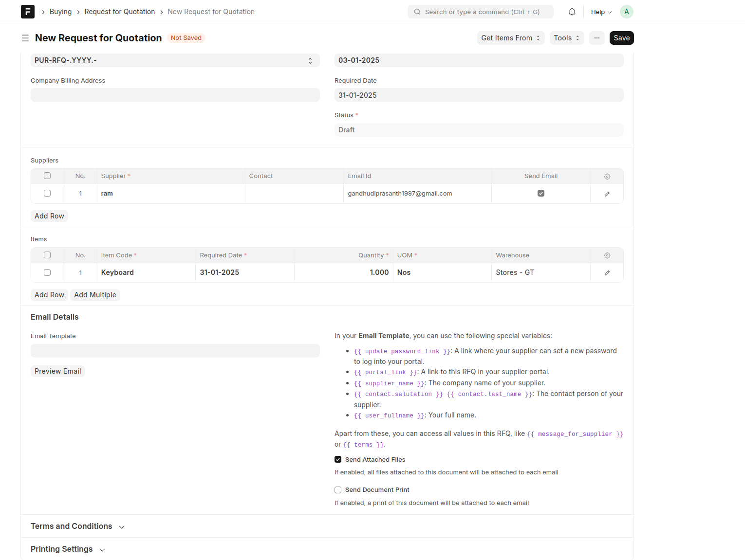This screenshot has height=560, width=745.
Task: Click Required Date field 31-01-2025
Action: click(x=479, y=95)
